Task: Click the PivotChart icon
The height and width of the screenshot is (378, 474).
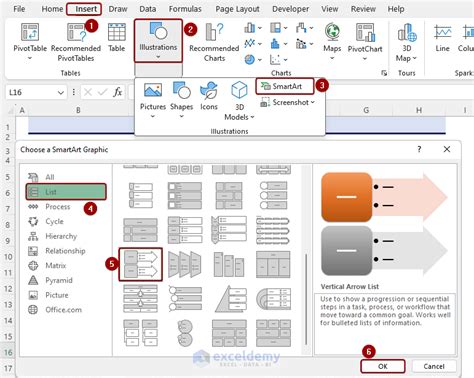Action: [365, 32]
